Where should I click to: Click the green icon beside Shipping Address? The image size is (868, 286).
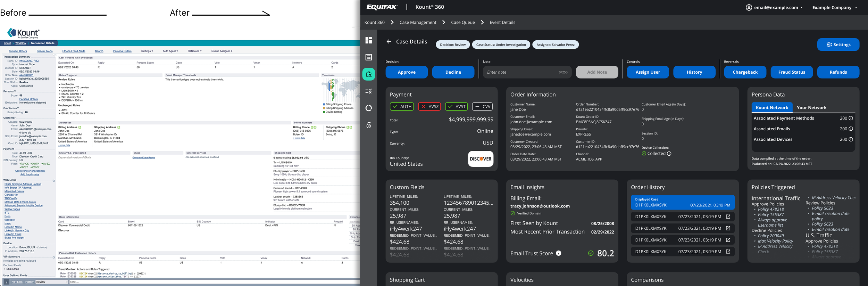[x=119, y=127]
